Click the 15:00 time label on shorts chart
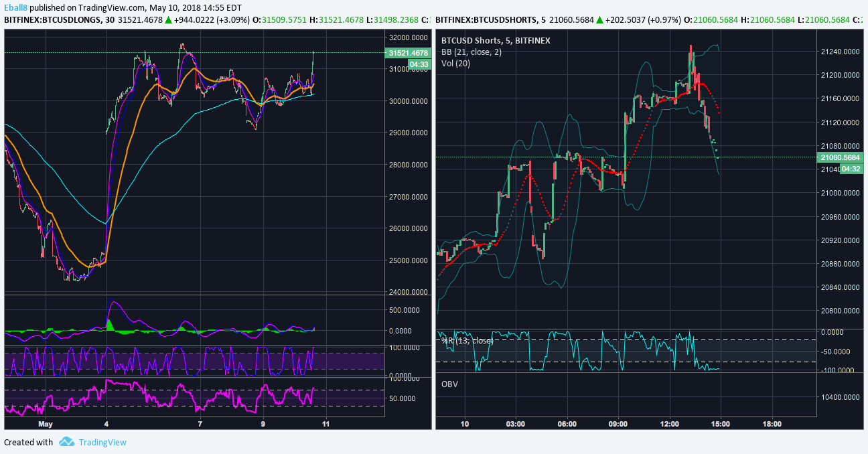This screenshot has width=868, height=454. (x=721, y=424)
